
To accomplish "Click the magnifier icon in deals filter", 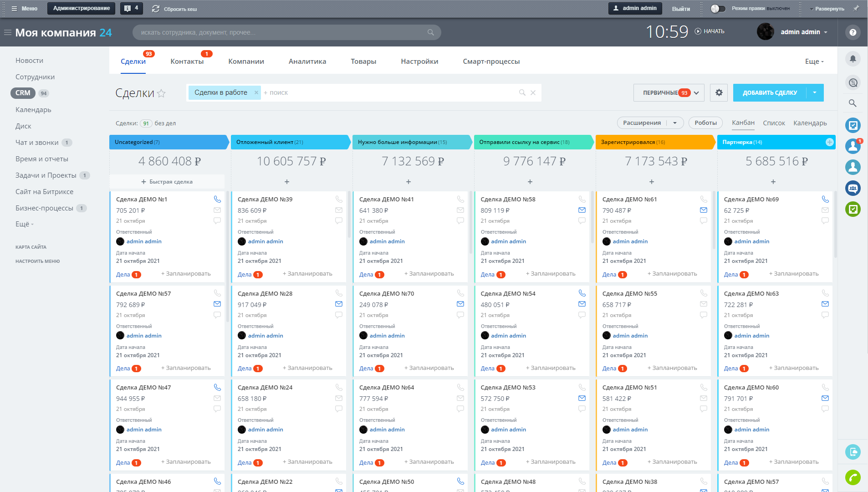I will click(x=522, y=93).
